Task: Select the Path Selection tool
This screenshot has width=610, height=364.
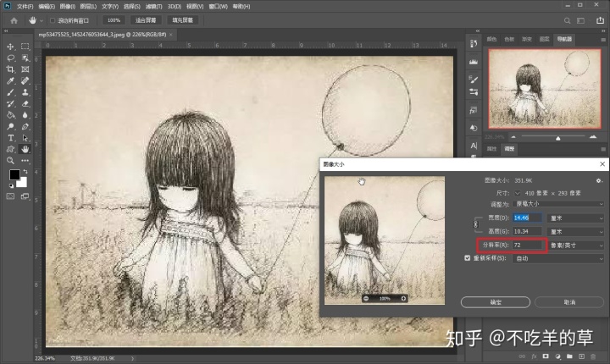Action: [x=25, y=138]
